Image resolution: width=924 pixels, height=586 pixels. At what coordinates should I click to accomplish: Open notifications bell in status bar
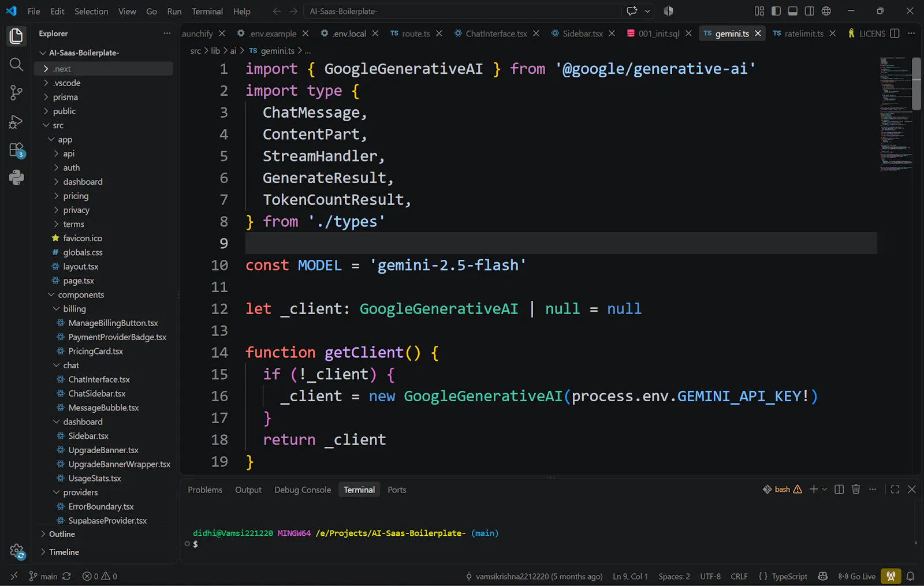point(910,576)
